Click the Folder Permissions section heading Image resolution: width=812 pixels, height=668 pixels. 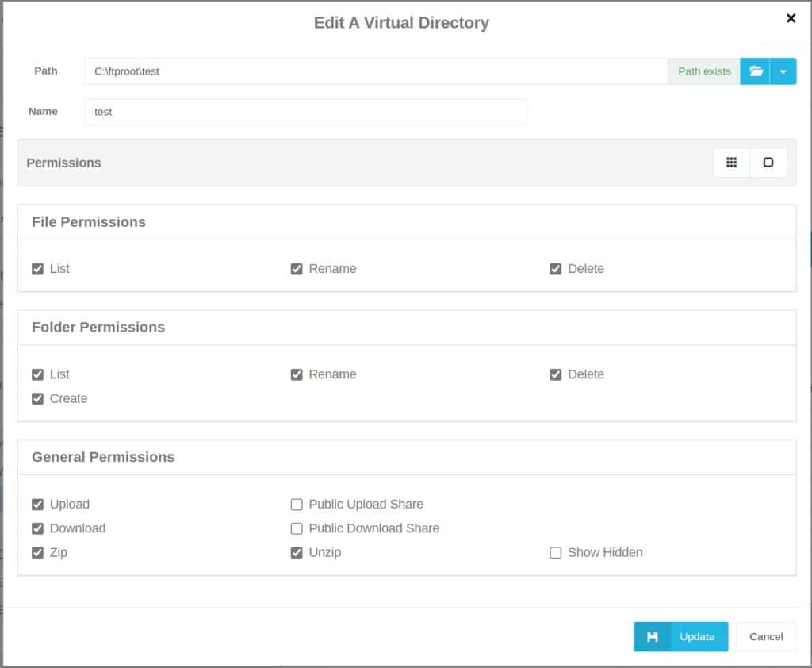click(x=98, y=327)
